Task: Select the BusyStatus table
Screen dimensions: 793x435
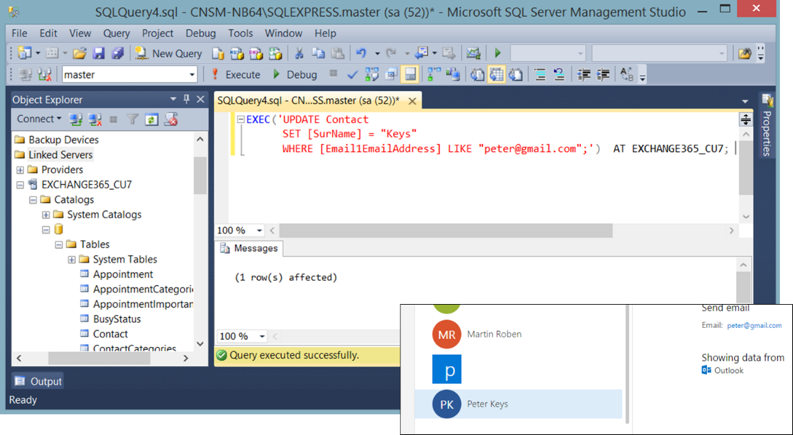Action: tap(117, 319)
